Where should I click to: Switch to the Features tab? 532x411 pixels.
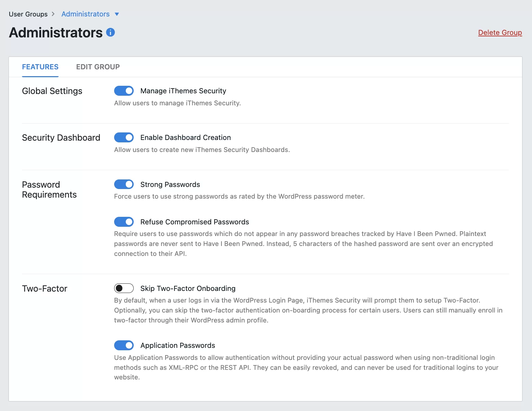tap(40, 67)
